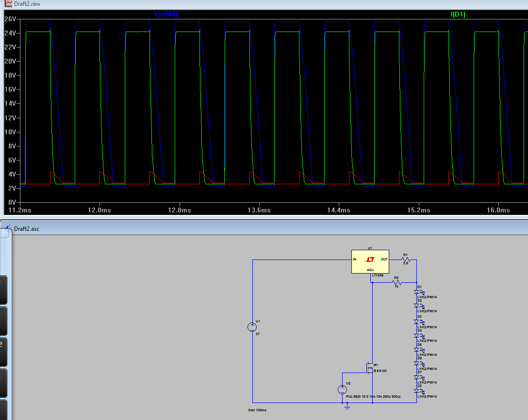Click the 12.0ms time axis label
The width and height of the screenshot is (528, 420).
[x=99, y=210]
